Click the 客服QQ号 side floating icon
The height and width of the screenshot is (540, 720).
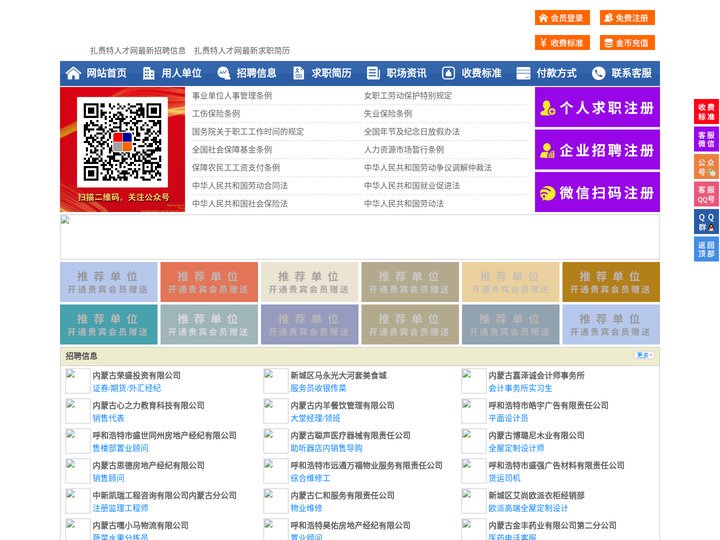(706, 194)
